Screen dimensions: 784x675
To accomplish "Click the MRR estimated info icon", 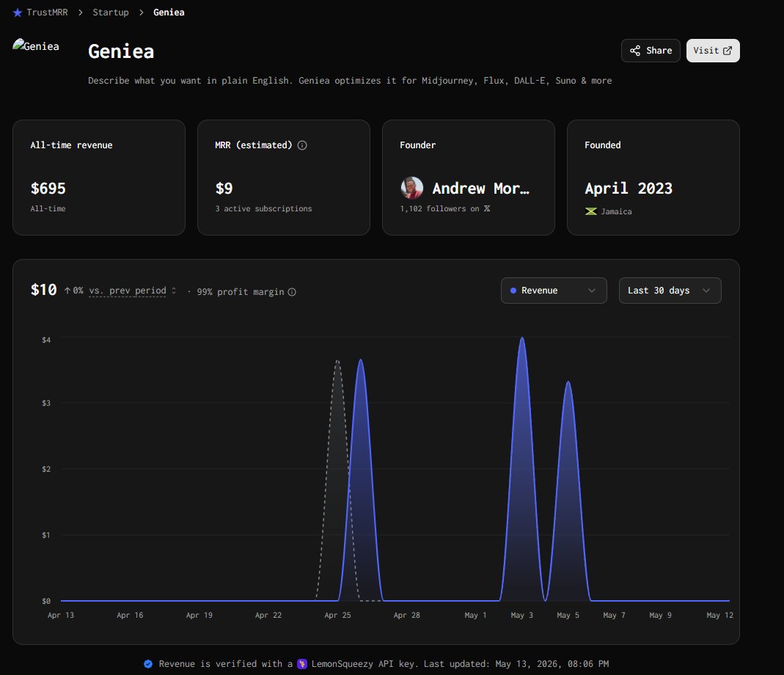I will (302, 145).
